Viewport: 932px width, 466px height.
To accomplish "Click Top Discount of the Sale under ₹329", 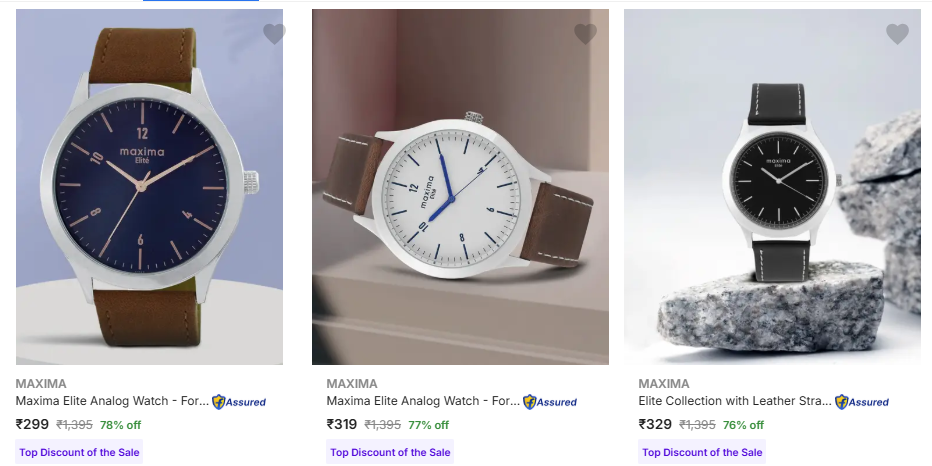I will click(702, 452).
